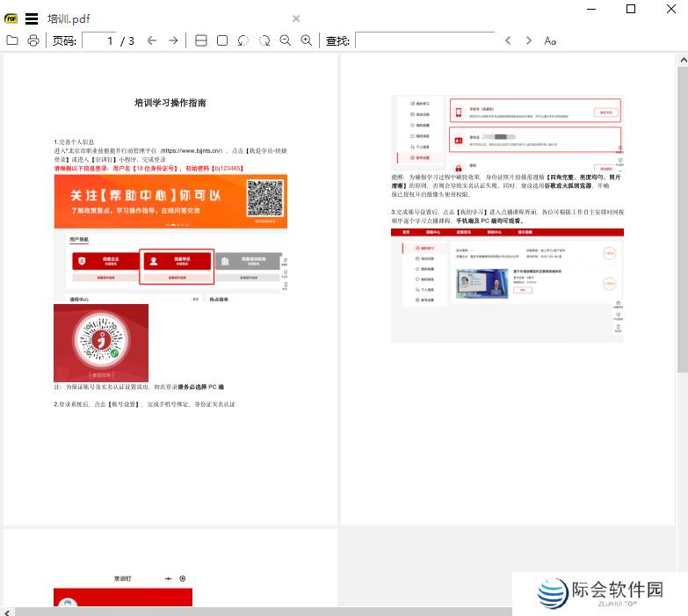The image size is (688, 616).
Task: Click the find text field
Action: coord(424,40)
